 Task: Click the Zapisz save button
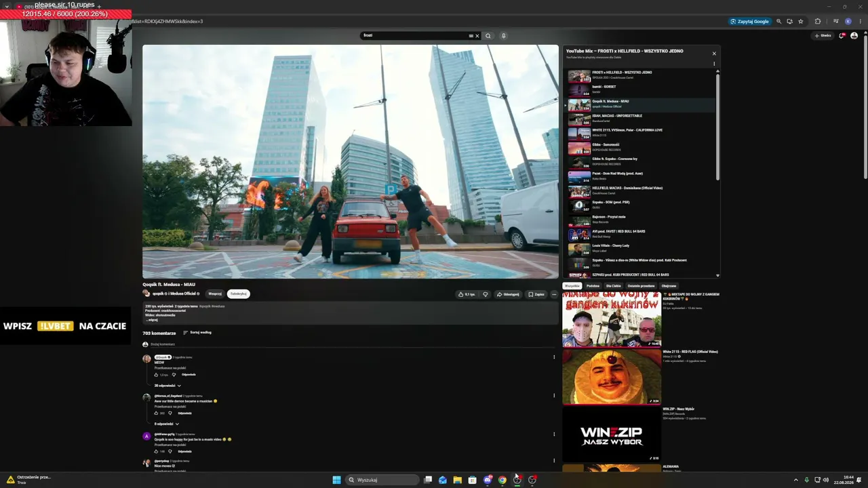click(536, 294)
